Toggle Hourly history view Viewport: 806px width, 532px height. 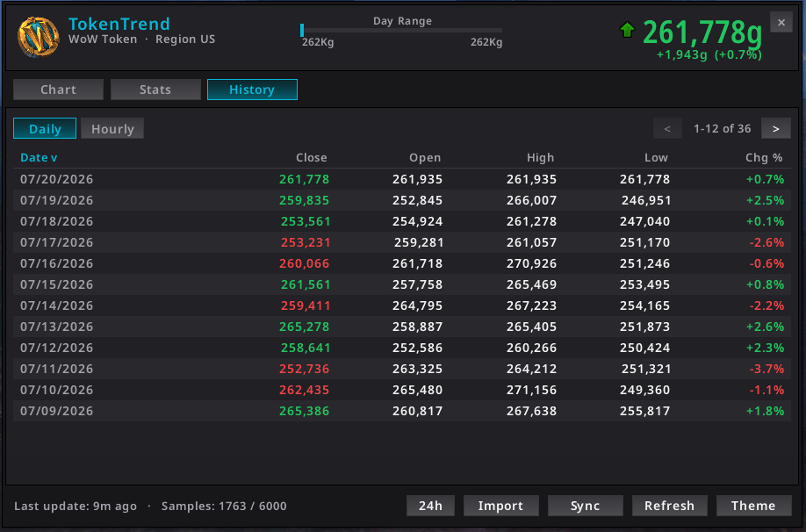tap(112, 128)
